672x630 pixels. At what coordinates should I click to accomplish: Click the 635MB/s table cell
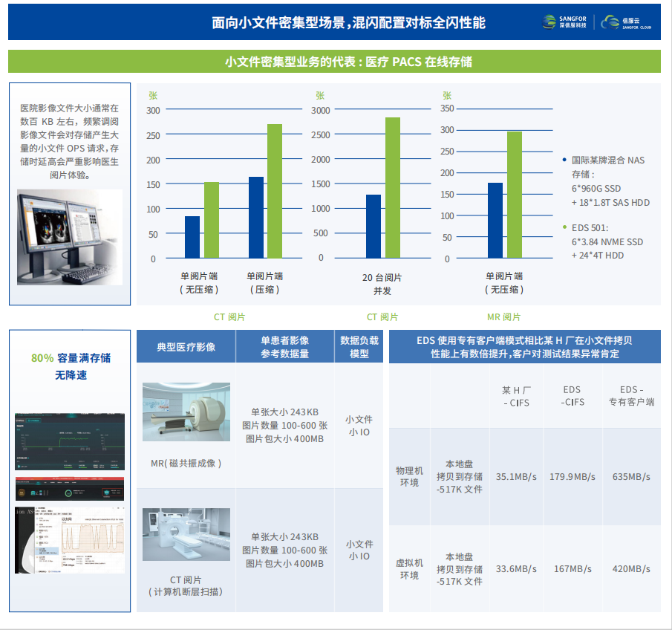point(631,477)
